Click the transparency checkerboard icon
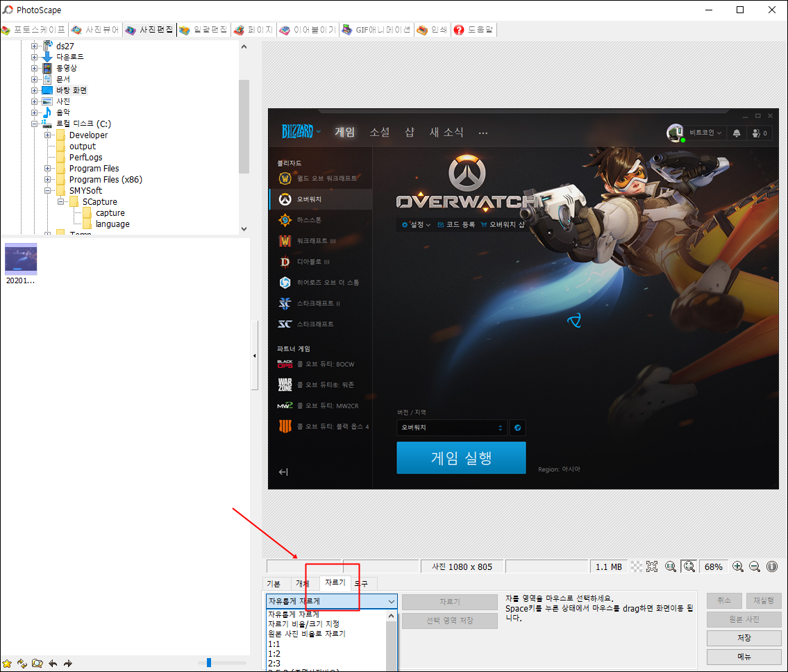The height and width of the screenshot is (672, 788). click(637, 567)
